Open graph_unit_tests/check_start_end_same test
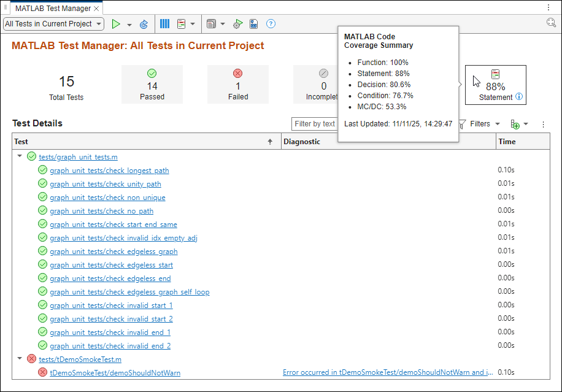Image resolution: width=562 pixels, height=392 pixels. (x=114, y=225)
